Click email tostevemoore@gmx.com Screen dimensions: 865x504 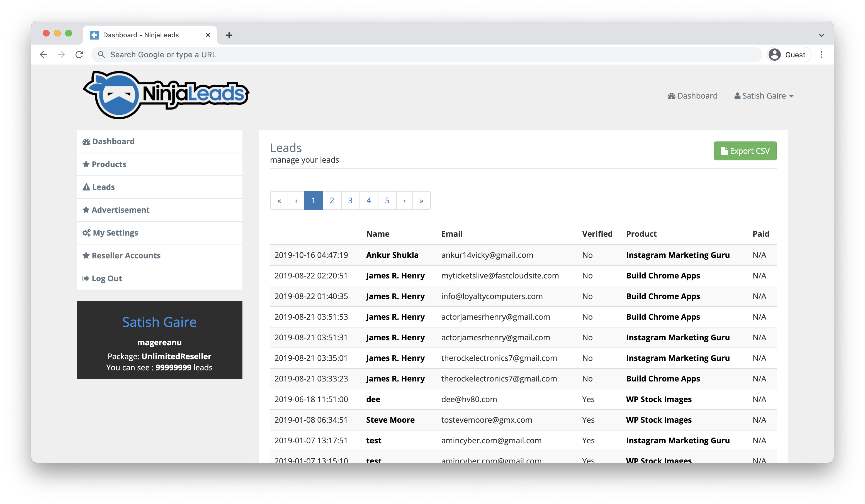click(x=486, y=420)
